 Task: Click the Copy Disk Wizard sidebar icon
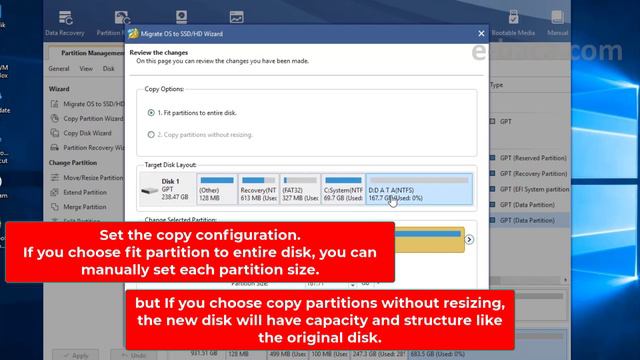55,133
